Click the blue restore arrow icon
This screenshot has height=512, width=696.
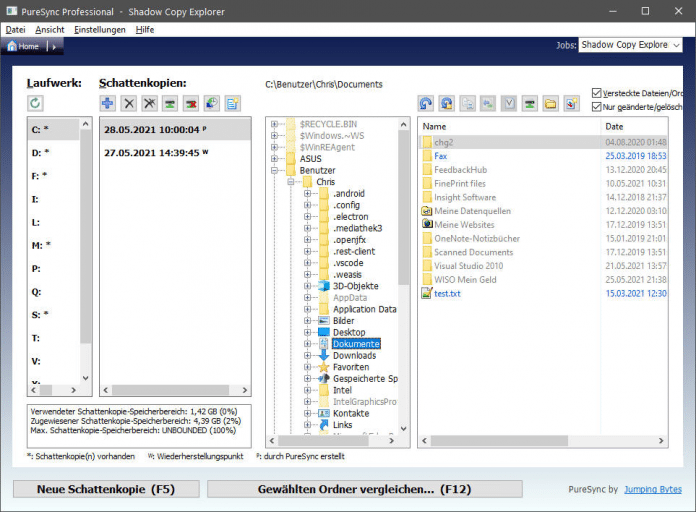point(426,103)
